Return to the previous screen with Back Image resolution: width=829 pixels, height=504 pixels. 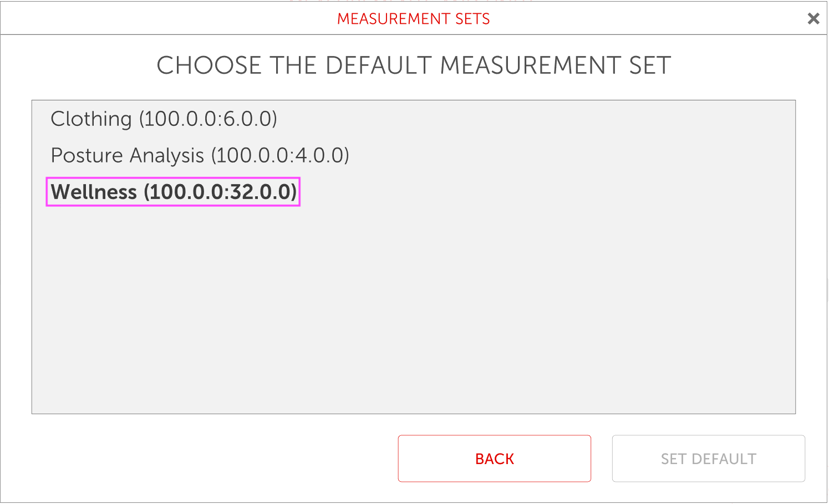pos(494,459)
